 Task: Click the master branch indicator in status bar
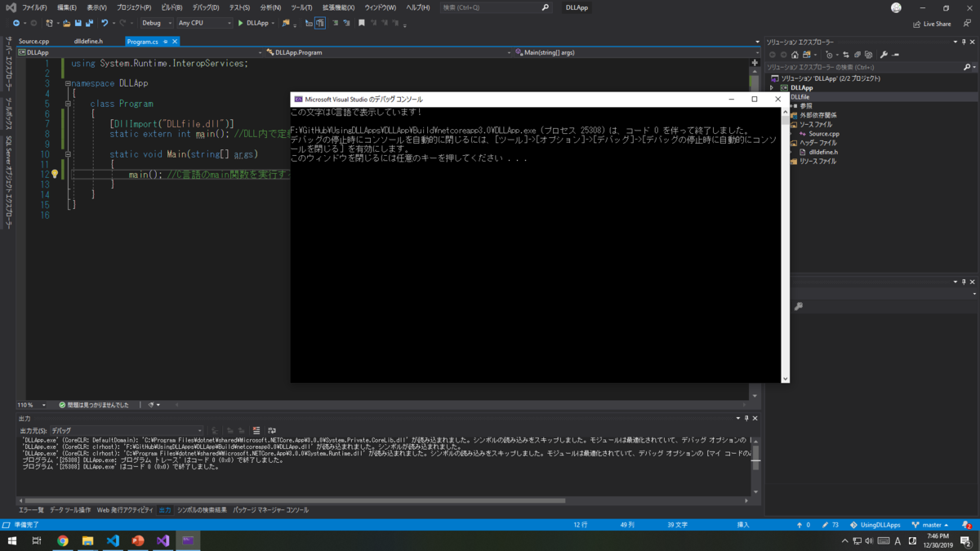[932, 525]
